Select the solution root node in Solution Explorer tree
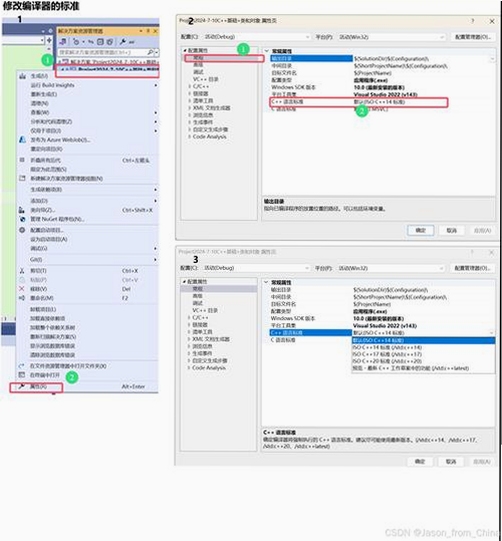This screenshot has width=502, height=541. 109,62
